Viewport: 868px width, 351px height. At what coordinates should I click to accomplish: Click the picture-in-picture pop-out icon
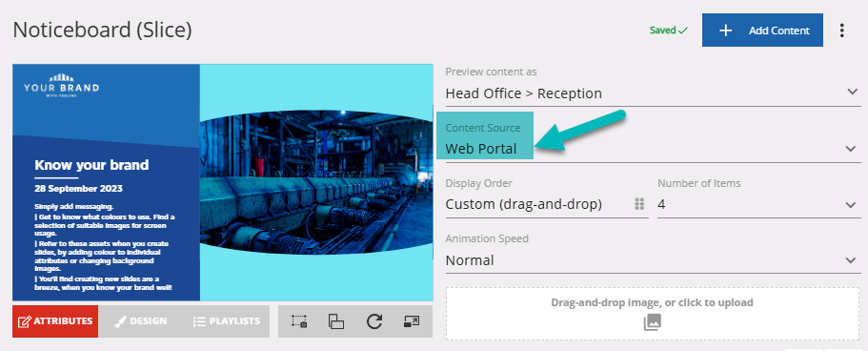pos(412,321)
